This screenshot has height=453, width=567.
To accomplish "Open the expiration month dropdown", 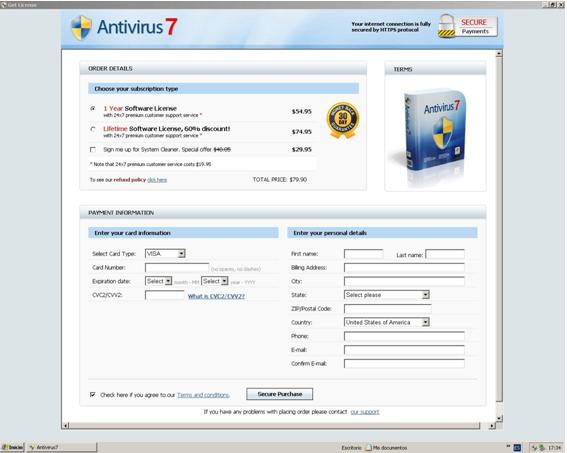I will 158,281.
